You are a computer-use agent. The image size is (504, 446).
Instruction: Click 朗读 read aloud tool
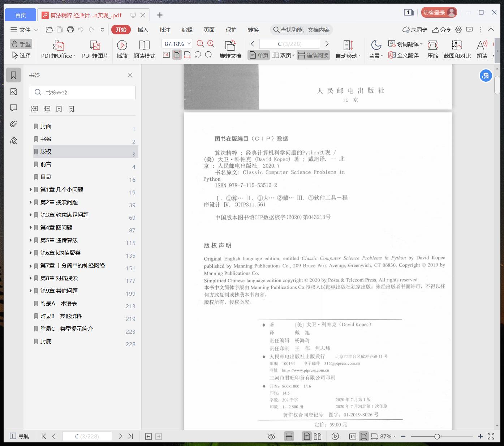482,49
